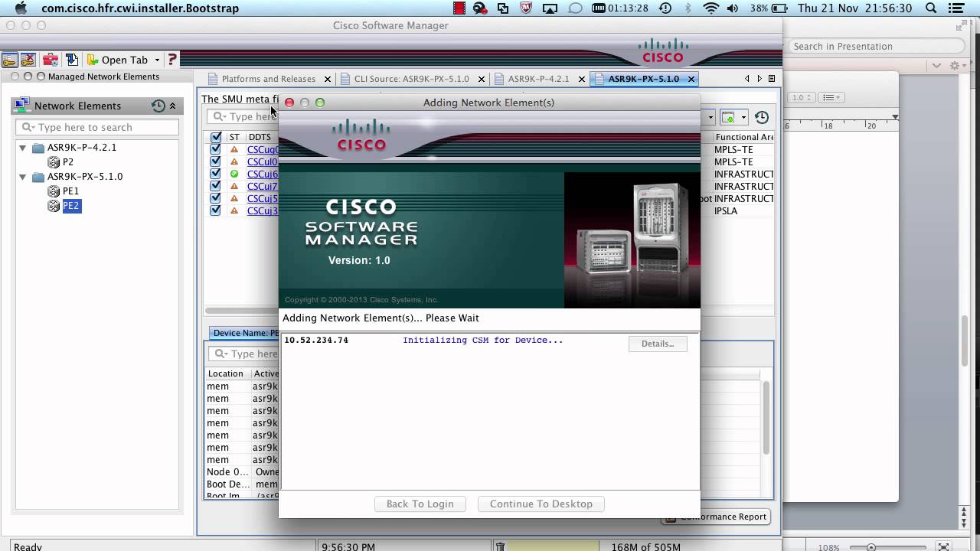Screen dimensions: 980x551
Task: Click the trash garbage-collect icon in status bar
Action: [500, 546]
